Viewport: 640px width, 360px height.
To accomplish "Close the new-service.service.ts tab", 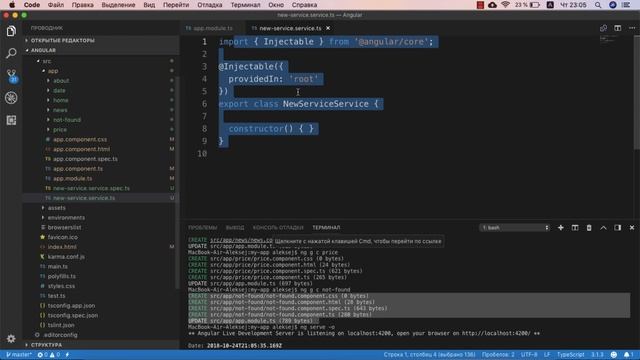I will click(328, 28).
